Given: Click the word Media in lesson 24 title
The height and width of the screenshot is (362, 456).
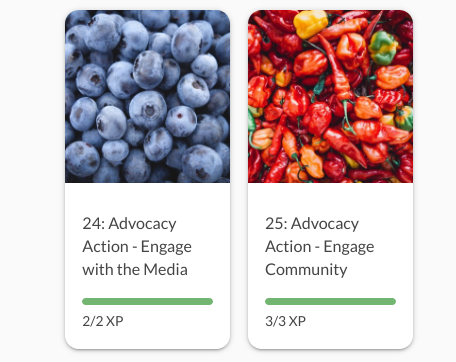Looking at the screenshot, I should [165, 269].
